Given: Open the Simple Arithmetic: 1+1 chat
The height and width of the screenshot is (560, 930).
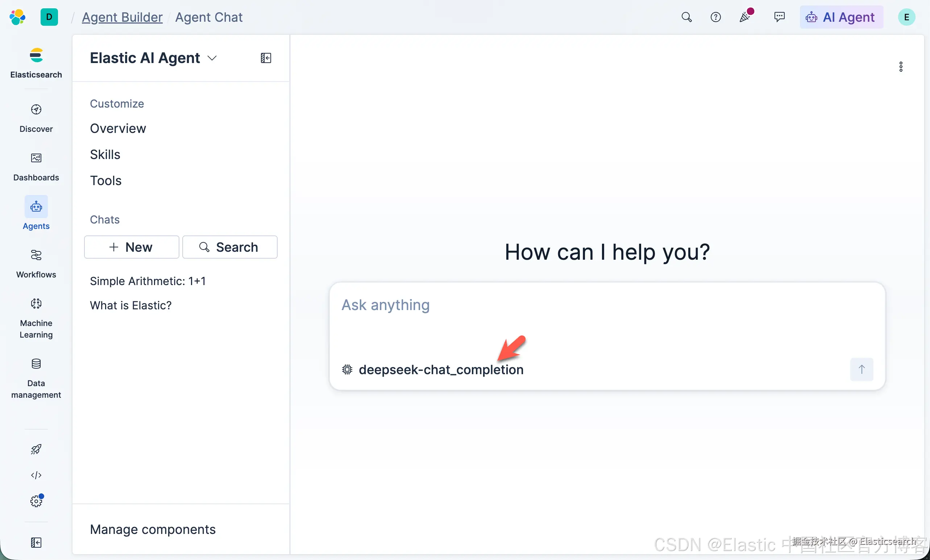Looking at the screenshot, I should [148, 281].
